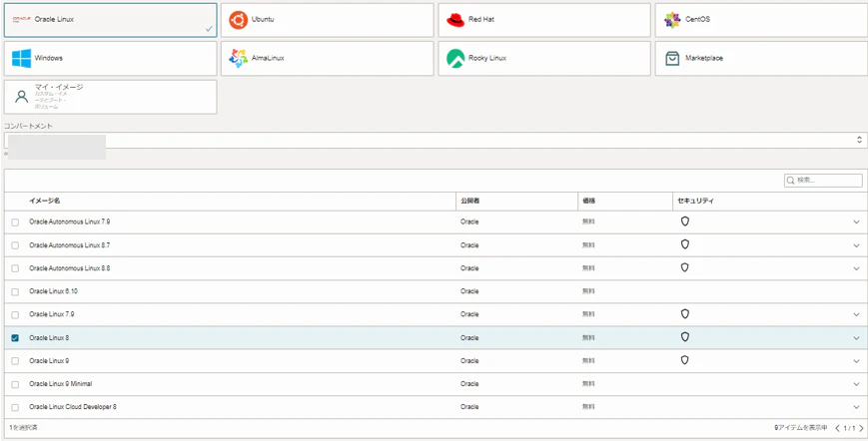This screenshot has width=868, height=441.
Task: Sort by 公開者 column header
Action: [470, 202]
